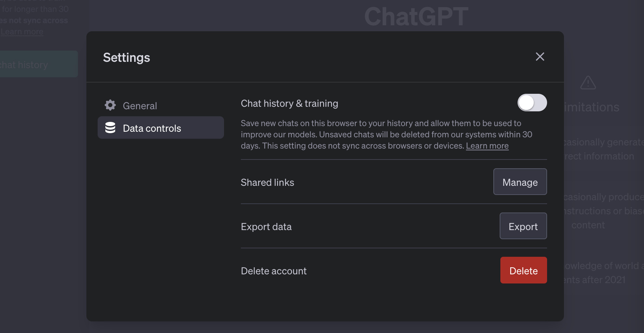The image size is (644, 333).
Task: Toggle Chat history & training switch
Action: coord(532,103)
